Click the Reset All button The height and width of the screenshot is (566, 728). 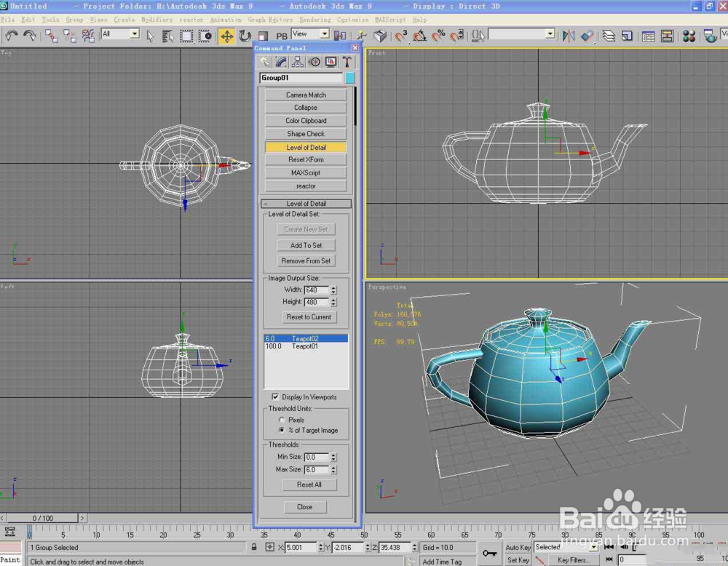tap(309, 485)
